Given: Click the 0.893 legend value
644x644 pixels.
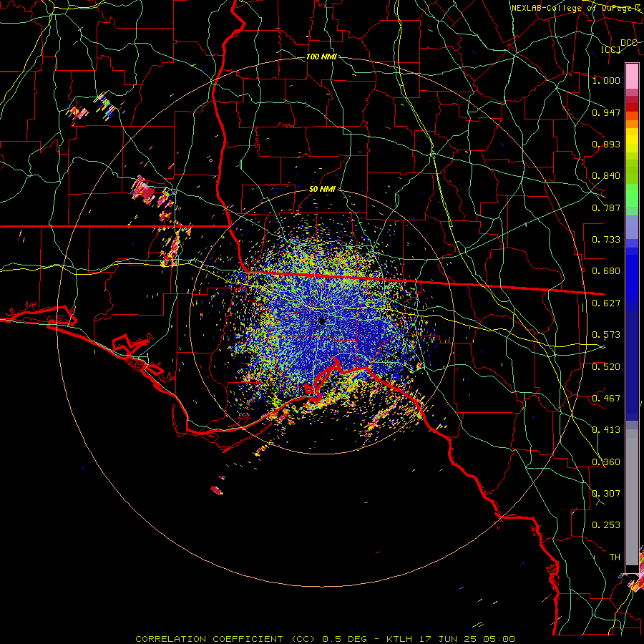Looking at the screenshot, I should tap(606, 144).
